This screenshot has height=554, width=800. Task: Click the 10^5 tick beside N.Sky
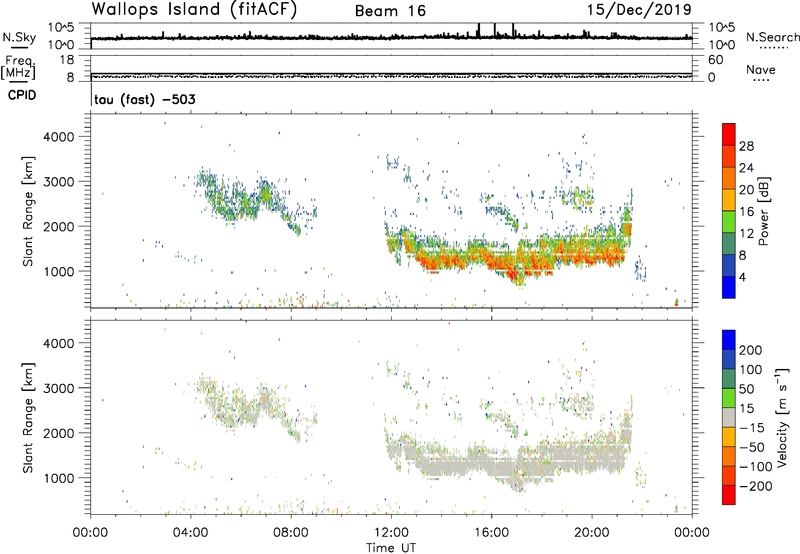click(61, 27)
